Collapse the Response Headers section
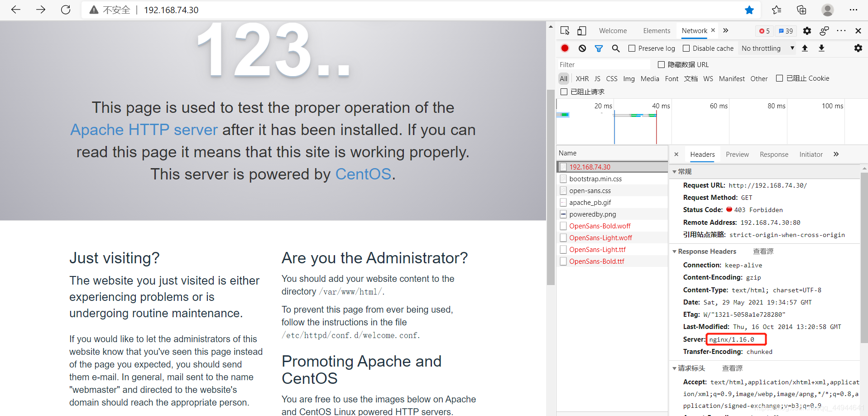This screenshot has height=416, width=868. 674,252
